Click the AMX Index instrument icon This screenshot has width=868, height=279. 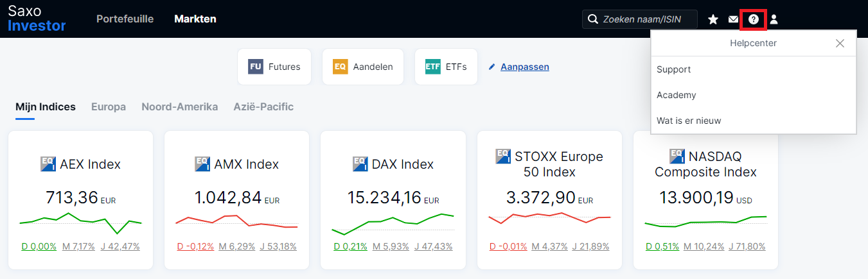202,164
